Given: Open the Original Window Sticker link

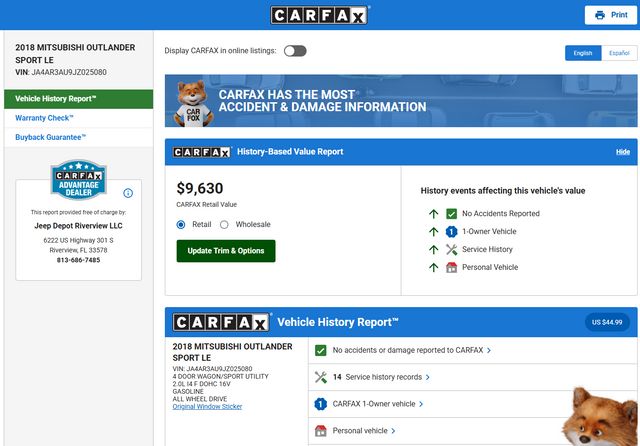Looking at the screenshot, I should point(207,406).
